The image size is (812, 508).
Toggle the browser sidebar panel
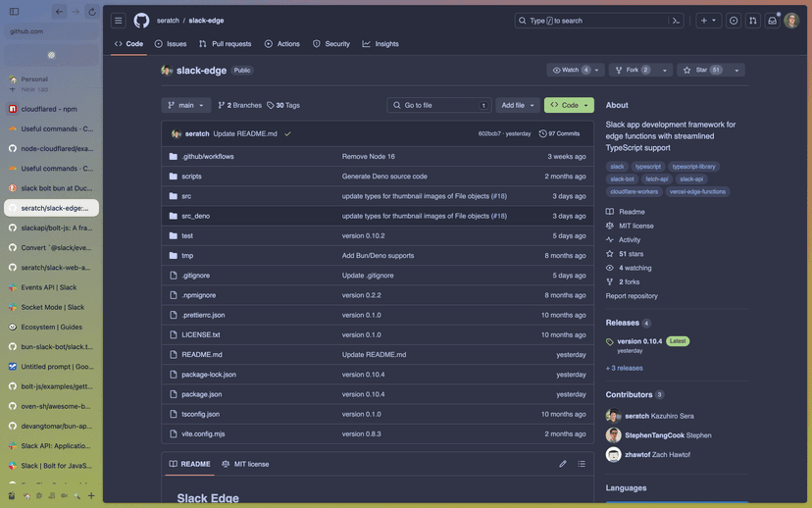coord(14,12)
